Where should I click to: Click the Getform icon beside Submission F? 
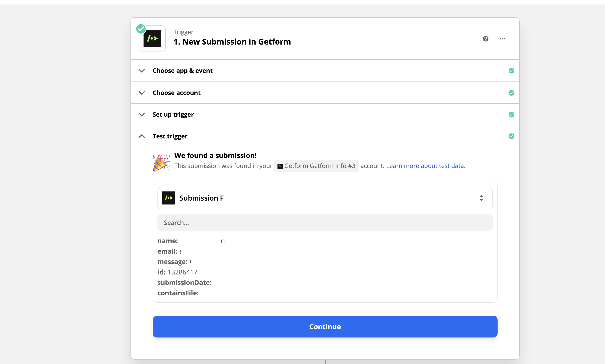(169, 198)
